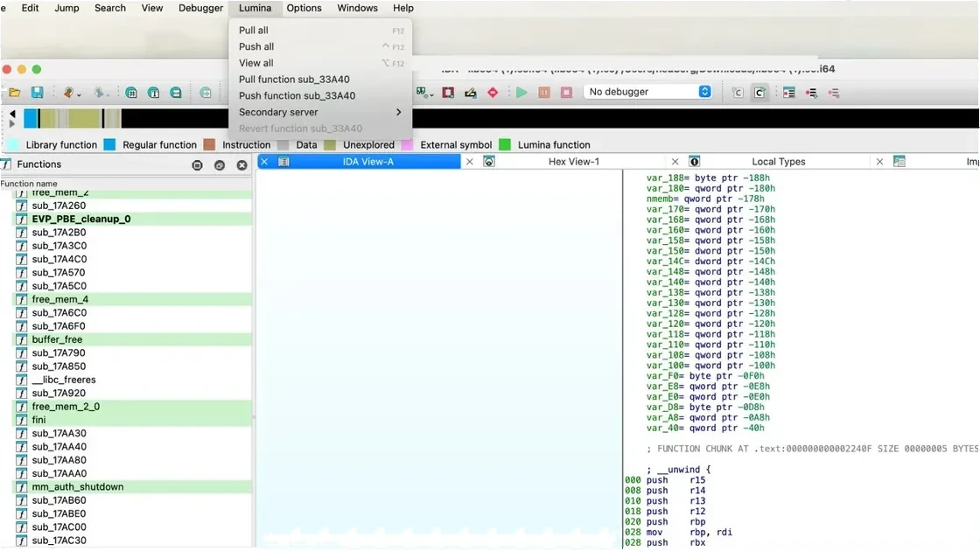Open the Windows menu in menu bar
The image size is (980, 551).
pos(357,8)
